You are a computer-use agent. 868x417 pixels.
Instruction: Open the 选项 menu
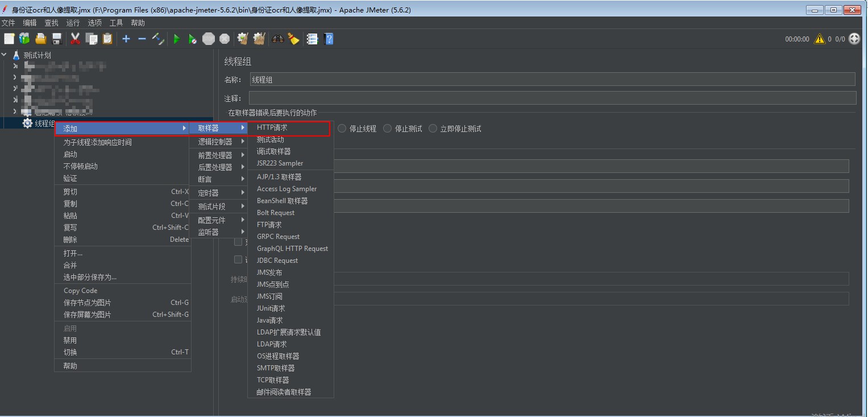click(x=94, y=23)
